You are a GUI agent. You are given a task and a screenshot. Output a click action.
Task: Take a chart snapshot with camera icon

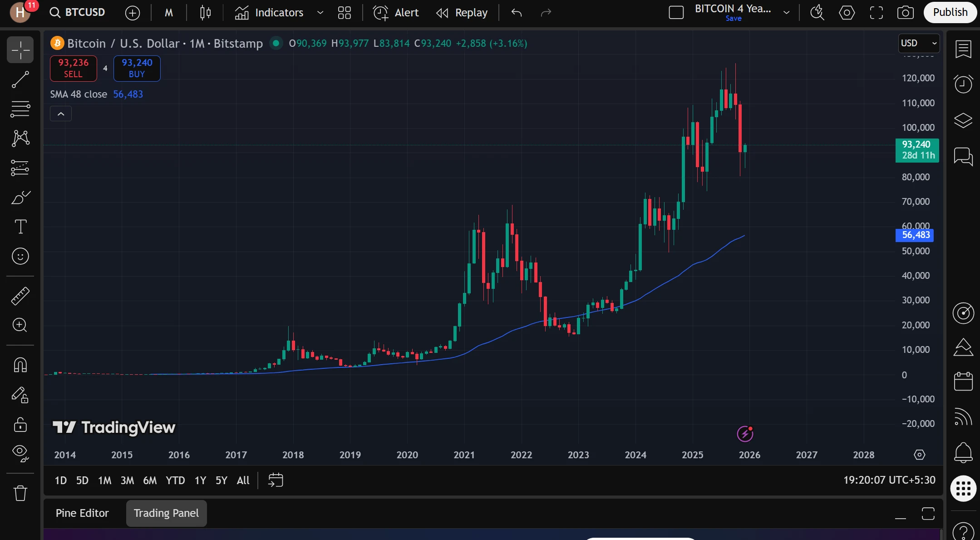[905, 12]
